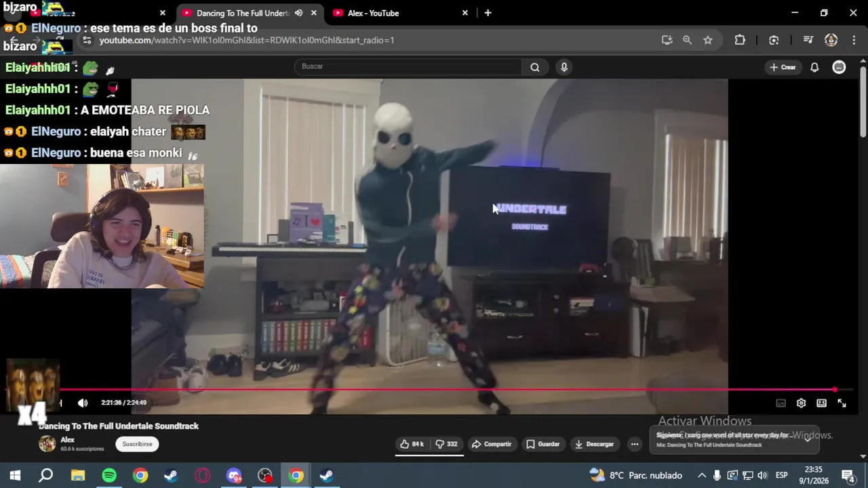Open the zoom magnifier in address bar
Viewport: 868px width, 488px height.
pos(687,40)
